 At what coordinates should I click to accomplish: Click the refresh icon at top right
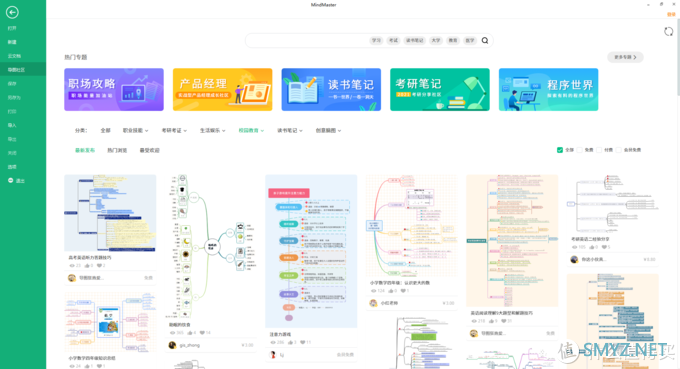pos(668,31)
